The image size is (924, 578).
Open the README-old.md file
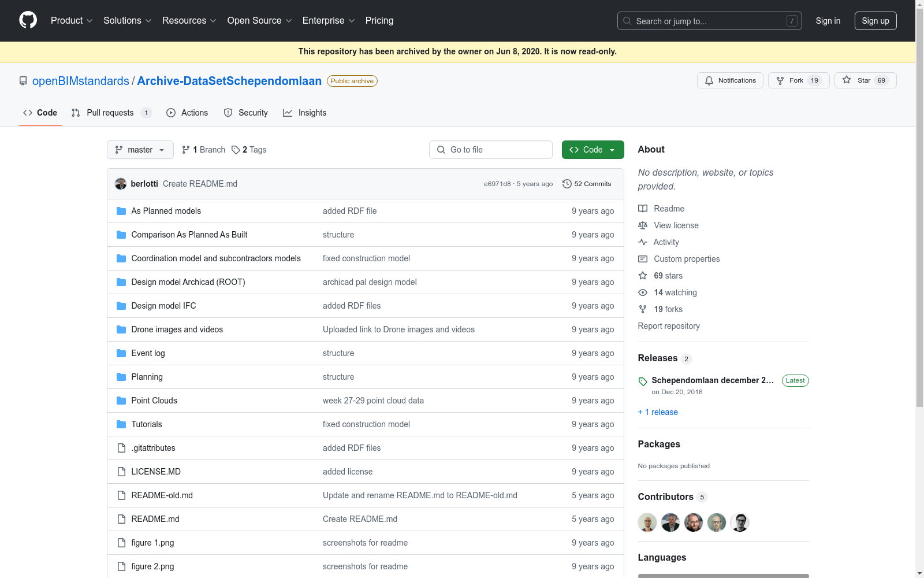click(162, 495)
